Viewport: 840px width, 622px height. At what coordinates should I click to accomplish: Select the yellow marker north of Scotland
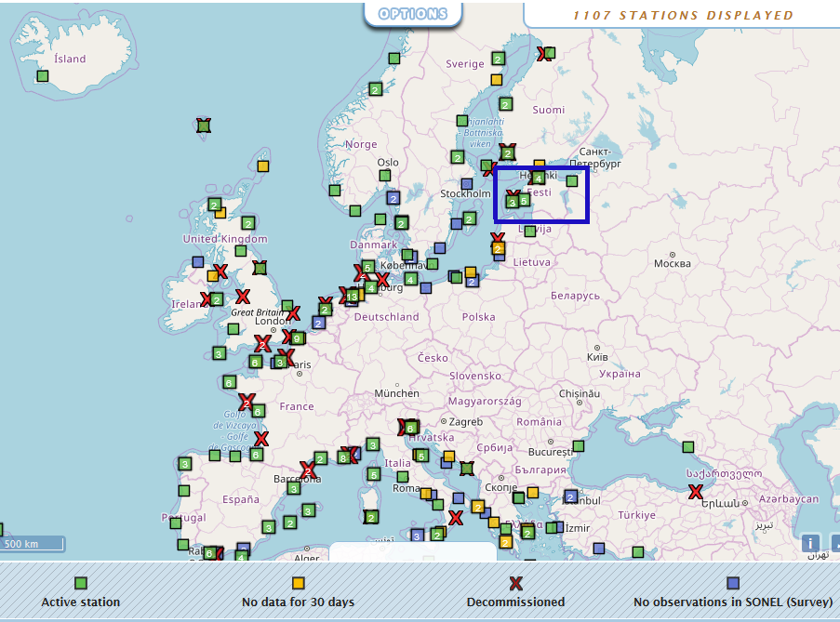point(263,165)
